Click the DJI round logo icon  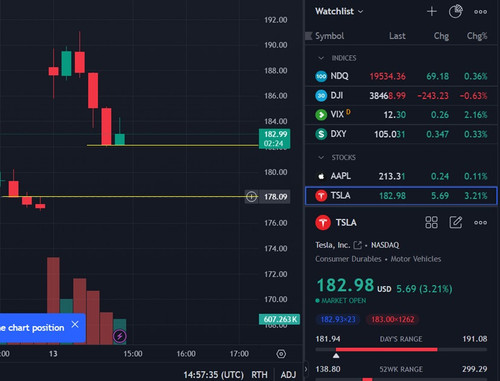click(321, 96)
